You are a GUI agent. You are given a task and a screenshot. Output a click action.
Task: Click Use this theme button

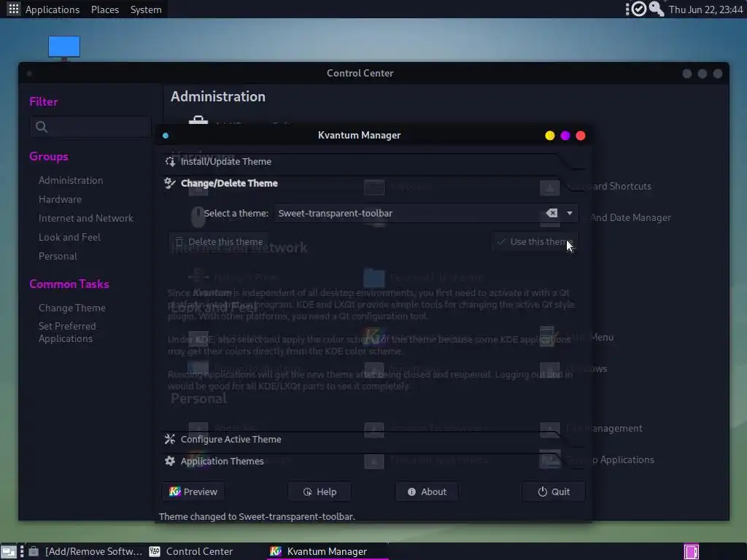(x=535, y=242)
